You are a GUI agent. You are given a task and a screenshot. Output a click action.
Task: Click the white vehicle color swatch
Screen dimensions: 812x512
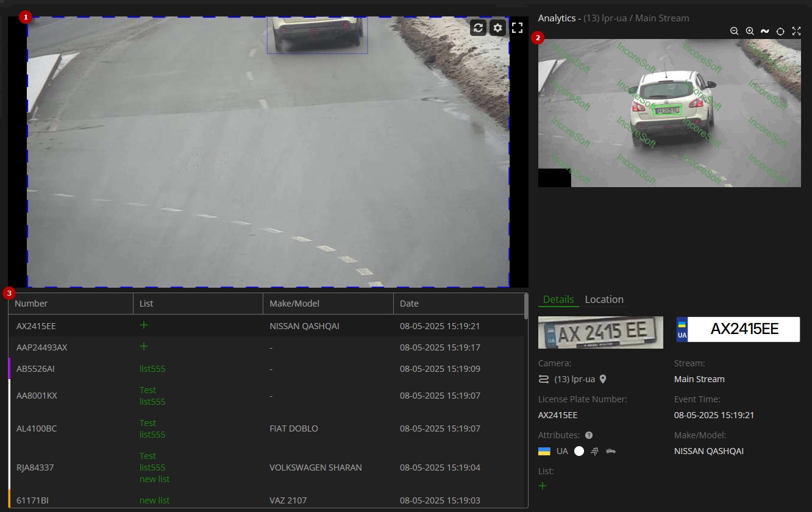579,451
